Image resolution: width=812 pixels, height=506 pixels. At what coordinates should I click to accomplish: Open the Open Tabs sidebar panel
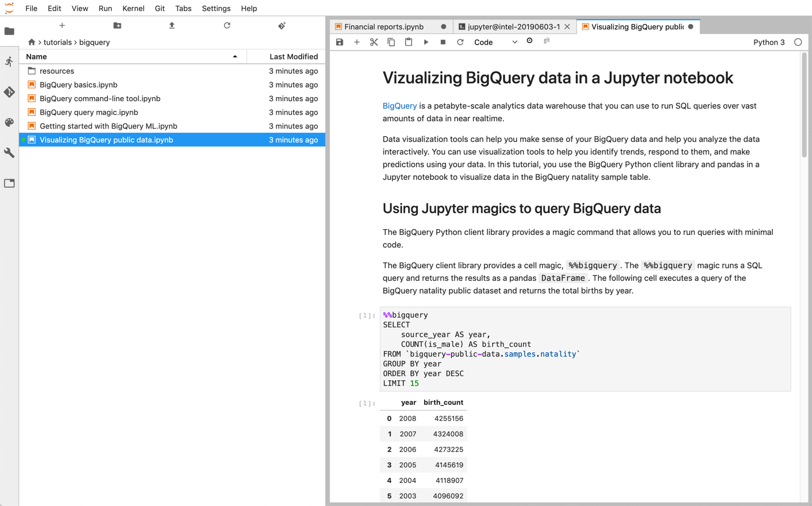pyautogui.click(x=9, y=183)
